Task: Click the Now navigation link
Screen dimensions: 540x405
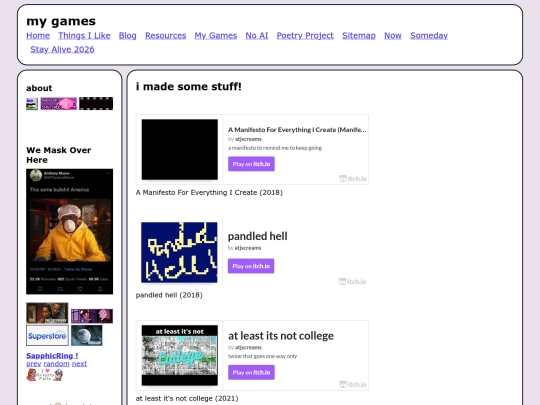Action: (393, 35)
